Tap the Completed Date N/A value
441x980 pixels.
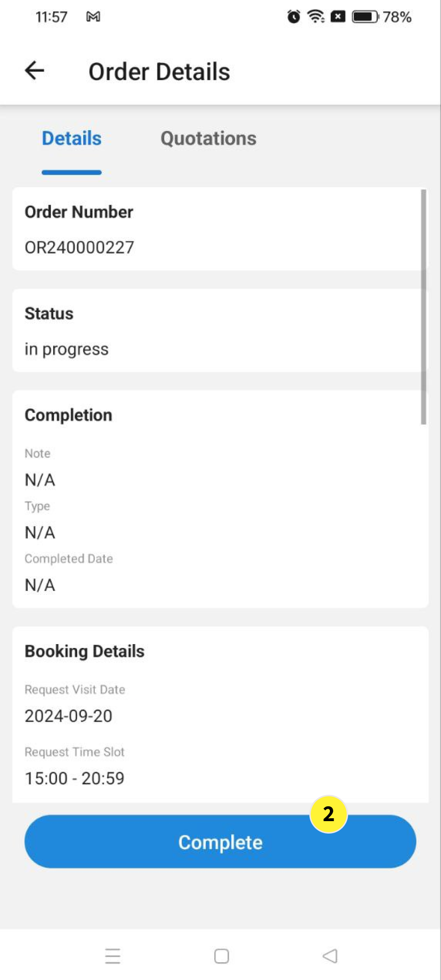(x=40, y=585)
